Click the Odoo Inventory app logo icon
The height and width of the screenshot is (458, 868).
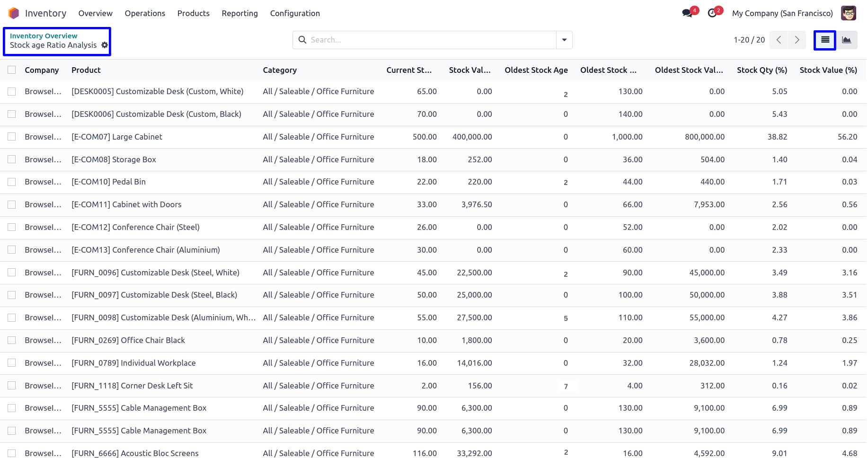pos(14,13)
